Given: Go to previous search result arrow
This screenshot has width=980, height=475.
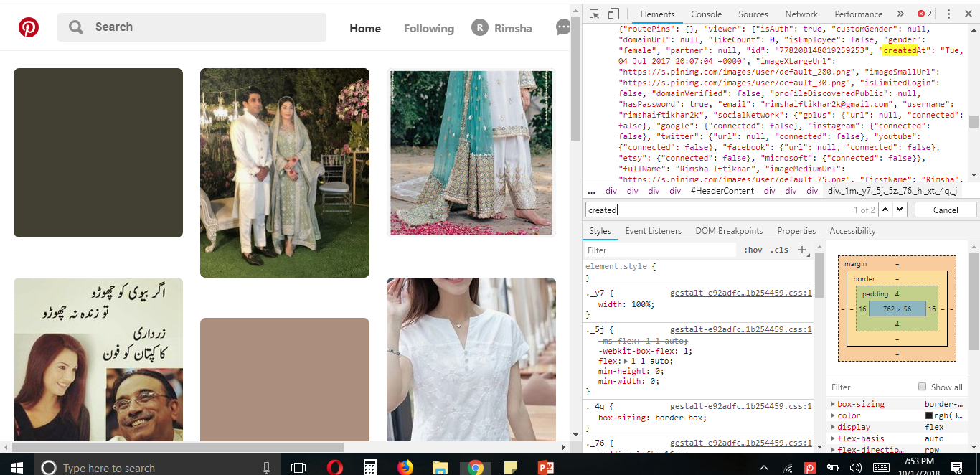Looking at the screenshot, I should [885, 210].
